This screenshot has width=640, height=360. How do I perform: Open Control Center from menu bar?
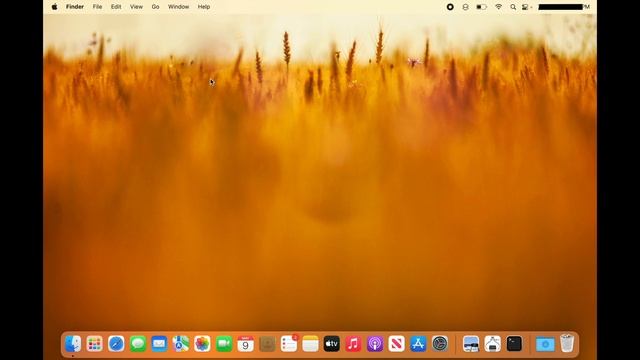525,7
